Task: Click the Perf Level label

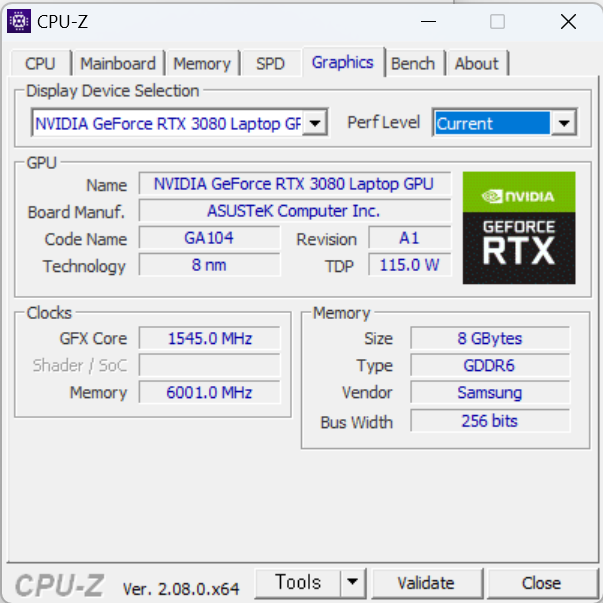Action: coord(383,123)
